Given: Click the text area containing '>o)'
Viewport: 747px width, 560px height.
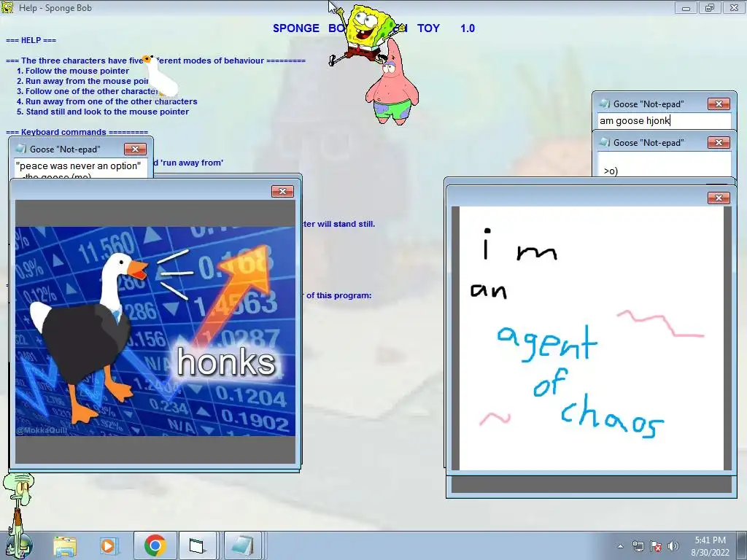Looking at the screenshot, I should (x=664, y=164).
